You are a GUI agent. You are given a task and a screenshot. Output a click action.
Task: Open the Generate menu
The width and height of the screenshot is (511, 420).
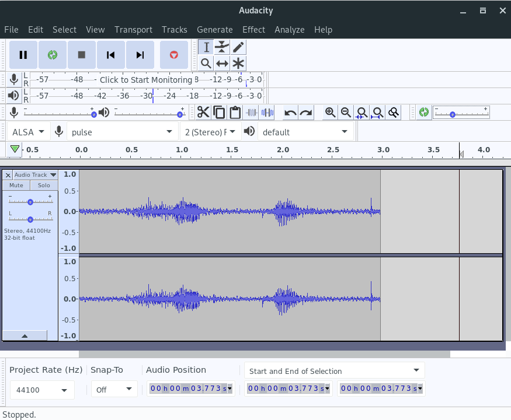[215, 30]
